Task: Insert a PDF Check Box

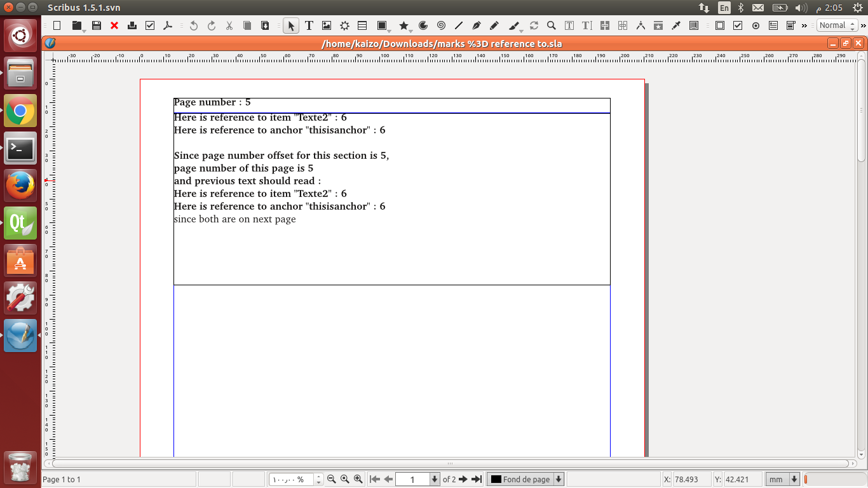Action: pyautogui.click(x=738, y=25)
